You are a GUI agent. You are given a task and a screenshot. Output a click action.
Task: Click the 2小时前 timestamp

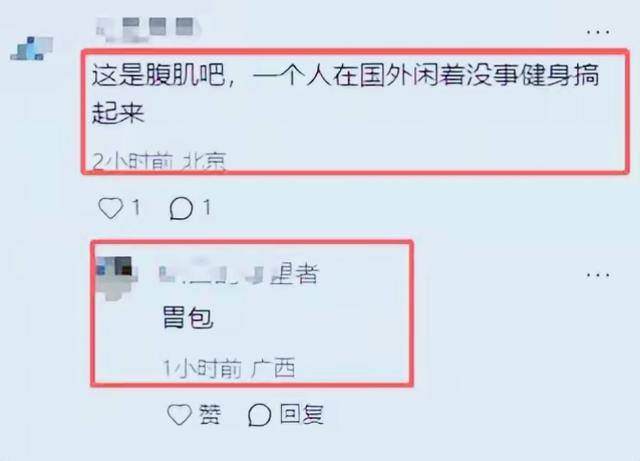click(132, 161)
